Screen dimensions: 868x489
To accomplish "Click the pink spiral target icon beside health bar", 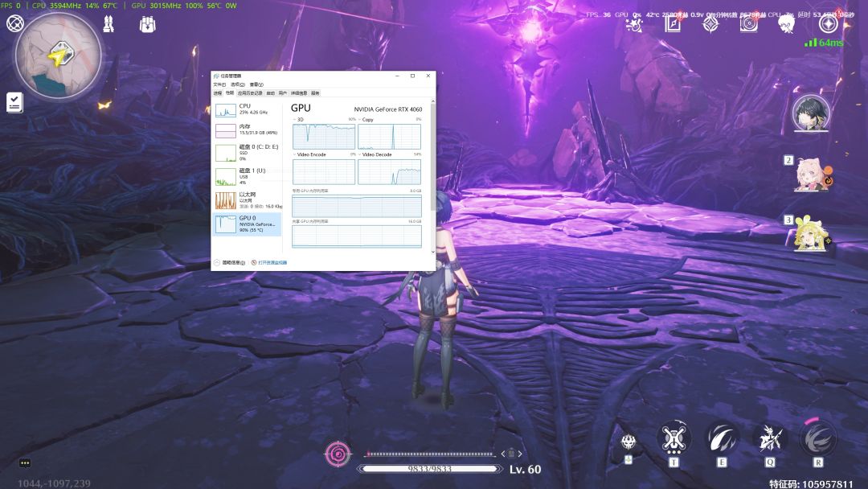I will tap(337, 454).
